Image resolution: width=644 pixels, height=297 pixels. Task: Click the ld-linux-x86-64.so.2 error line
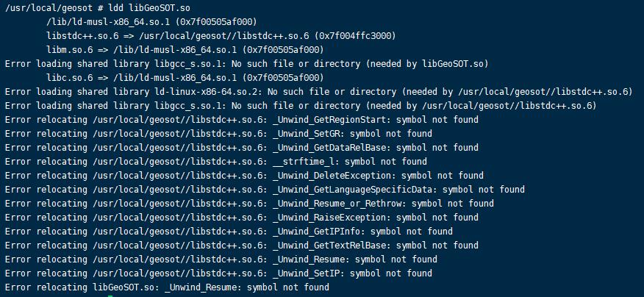318,92
